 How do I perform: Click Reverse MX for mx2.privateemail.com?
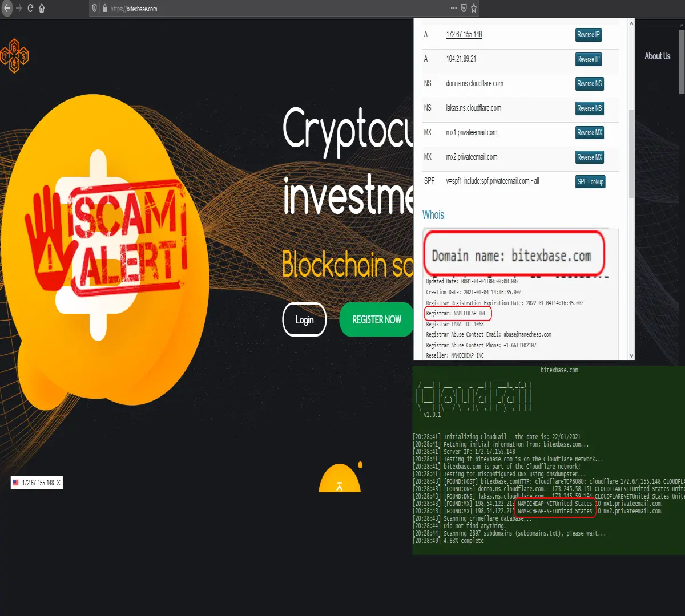(590, 157)
